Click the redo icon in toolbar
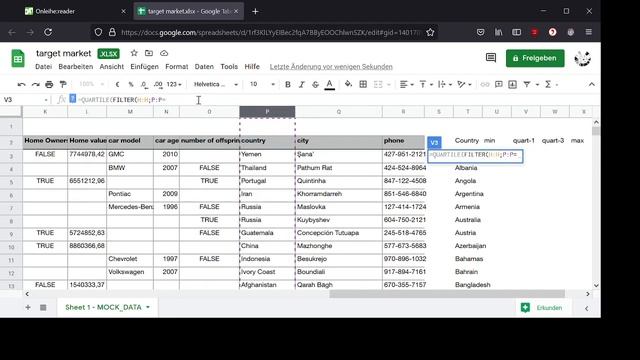Image resolution: width=640 pixels, height=360 pixels. coord(36,84)
